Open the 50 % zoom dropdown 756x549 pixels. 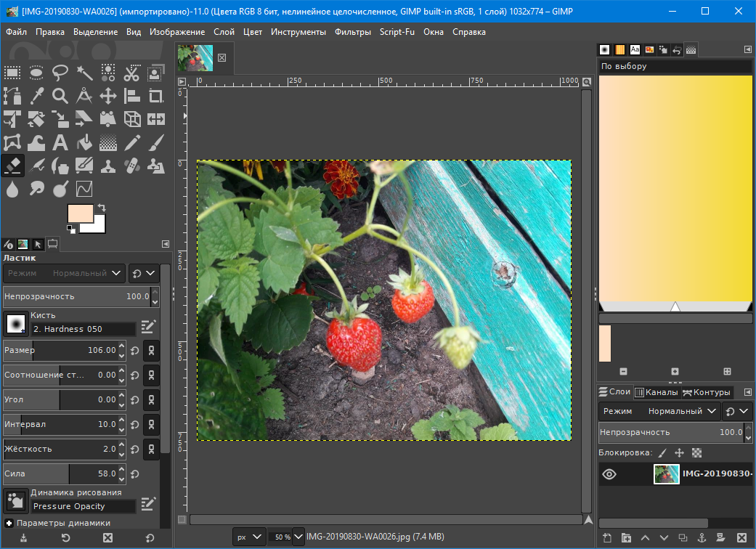(x=298, y=537)
